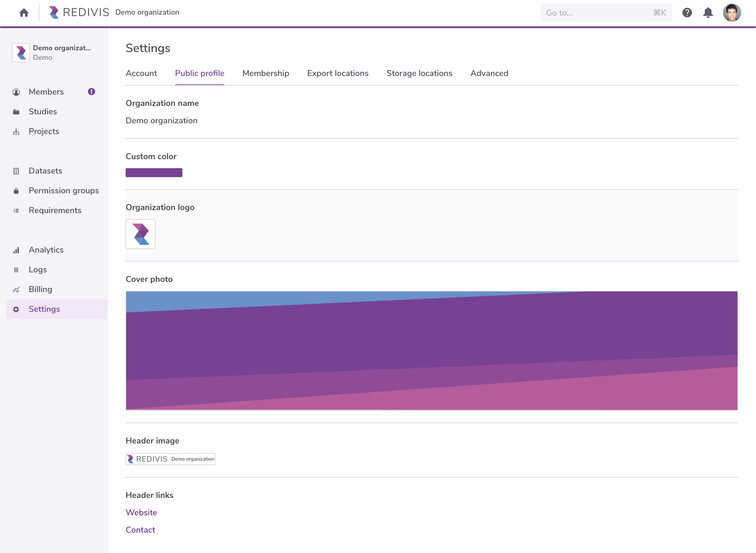756x553 pixels.
Task: Click the Analytics bar chart icon
Action: pos(16,250)
